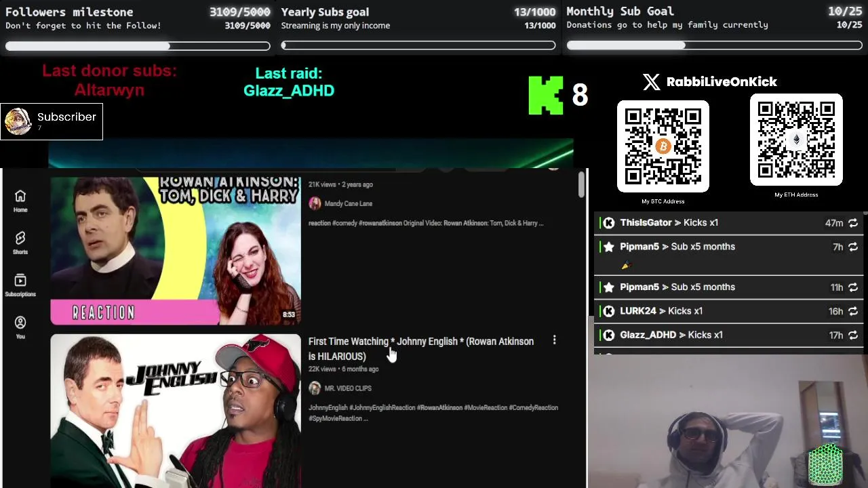Click the Kick icon in LURK24 row
The image size is (868, 488).
tap(609, 311)
